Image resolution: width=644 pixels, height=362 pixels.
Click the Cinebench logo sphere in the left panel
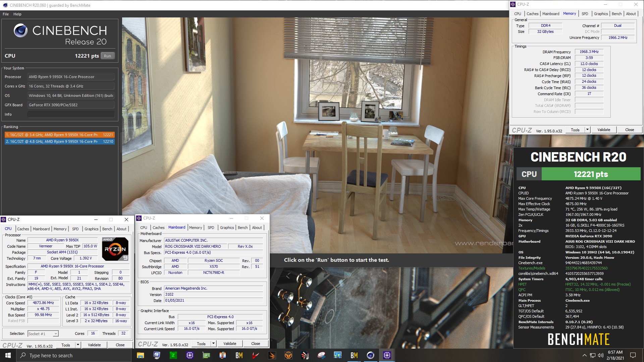20,31
